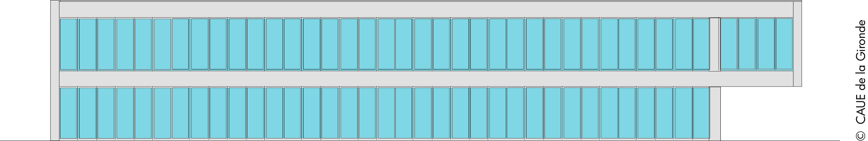Click the gray end wall at upper right
The width and height of the screenshot is (868, 141).
(797, 44)
